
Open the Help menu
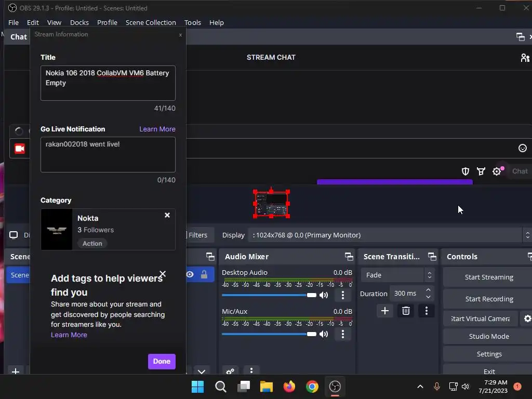[x=217, y=22]
